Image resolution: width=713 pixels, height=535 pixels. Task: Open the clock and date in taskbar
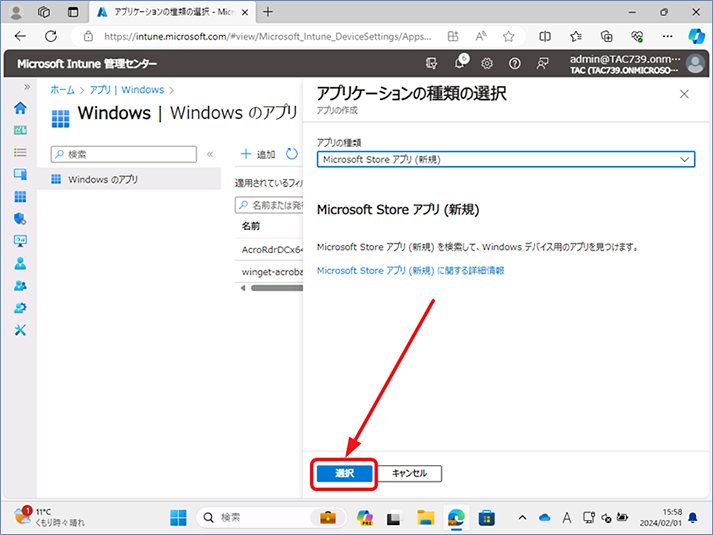[x=661, y=518]
